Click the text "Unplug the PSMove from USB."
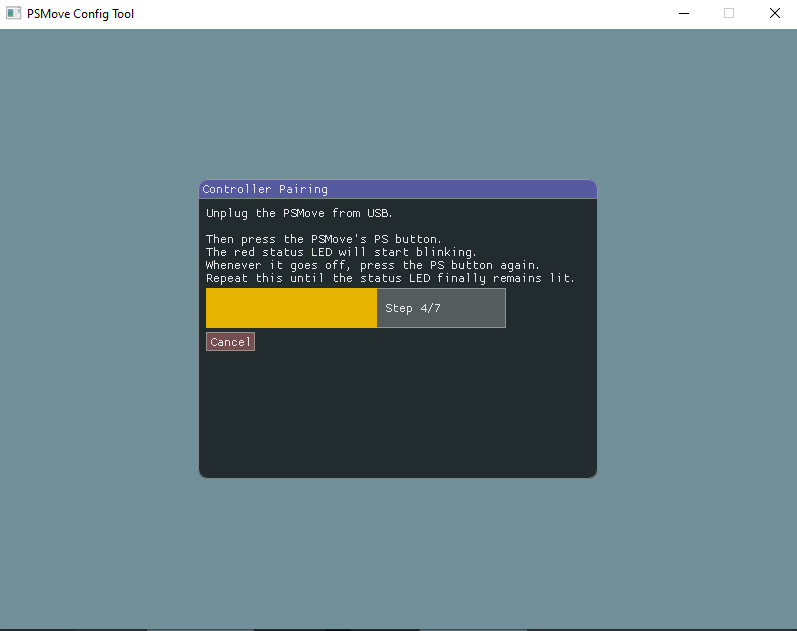 [x=299, y=214]
